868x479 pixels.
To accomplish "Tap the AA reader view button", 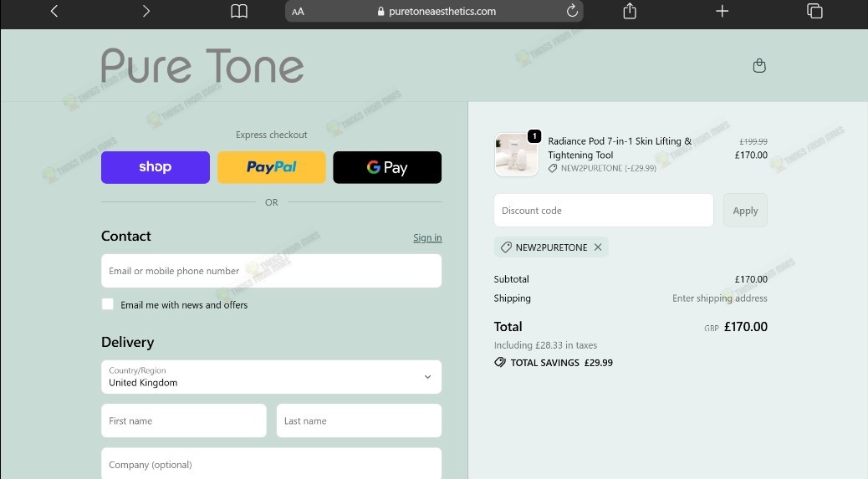I will coord(298,12).
